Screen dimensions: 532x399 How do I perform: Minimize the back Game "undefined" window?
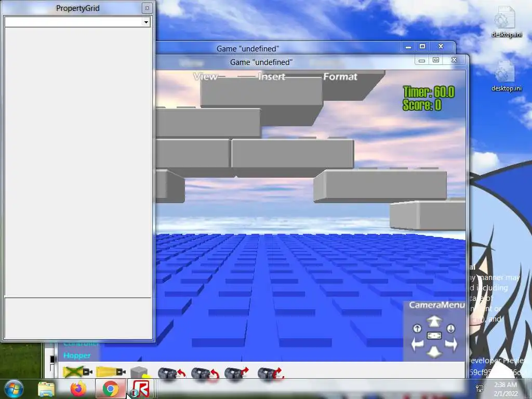(408, 47)
